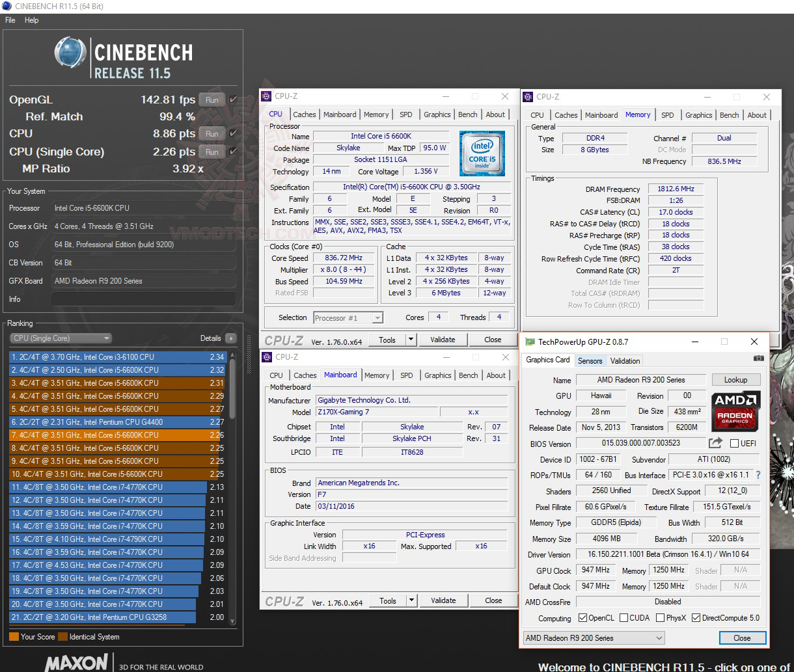Open the Cinebench File menu
Screen dimensions: 794x672
pos(10,20)
